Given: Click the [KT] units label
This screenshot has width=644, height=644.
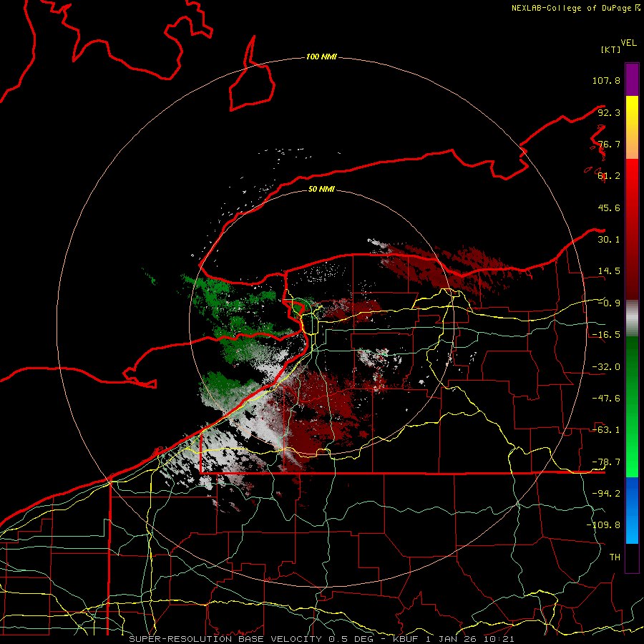Looking at the screenshot, I should (610, 49).
